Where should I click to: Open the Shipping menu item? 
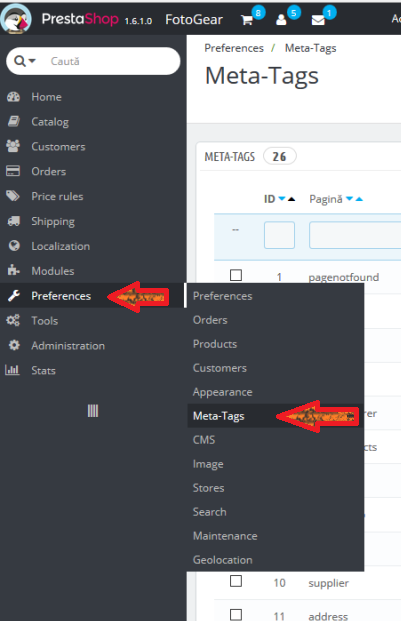coord(53,221)
